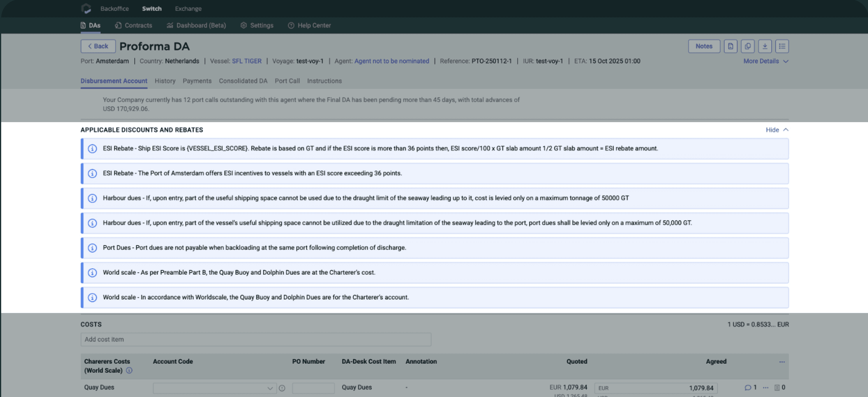Open comment bubble on Quay Dues row
The image size is (868, 397).
[x=748, y=388]
